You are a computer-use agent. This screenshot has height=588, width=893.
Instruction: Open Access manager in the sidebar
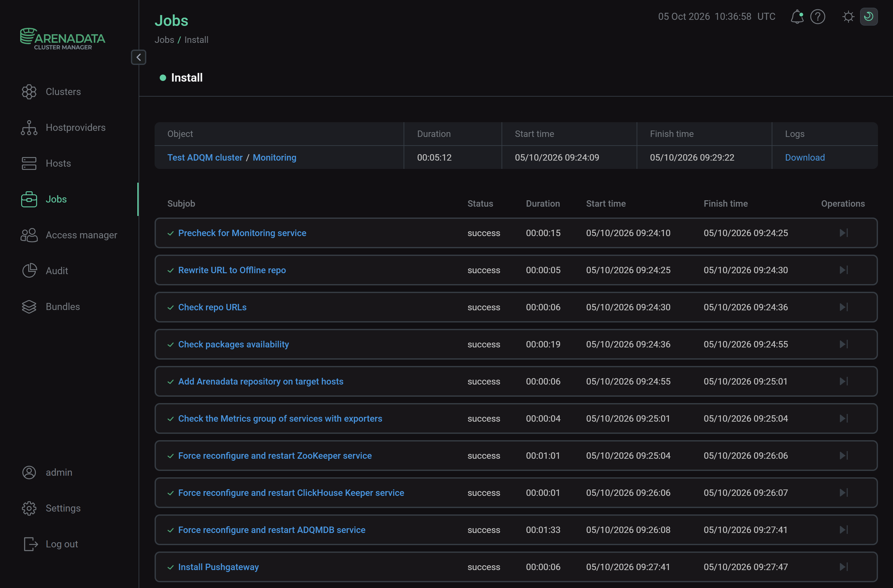pyautogui.click(x=81, y=235)
